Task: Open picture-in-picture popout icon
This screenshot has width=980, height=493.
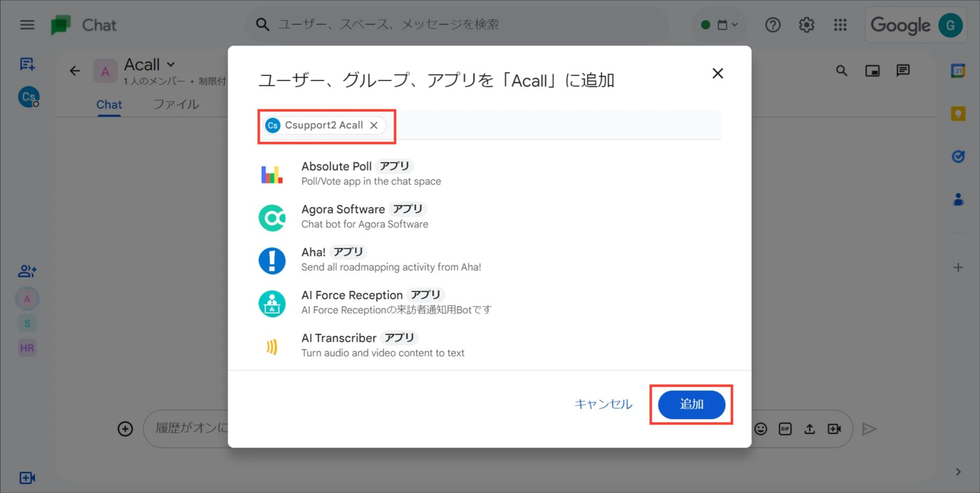Action: pos(872,71)
